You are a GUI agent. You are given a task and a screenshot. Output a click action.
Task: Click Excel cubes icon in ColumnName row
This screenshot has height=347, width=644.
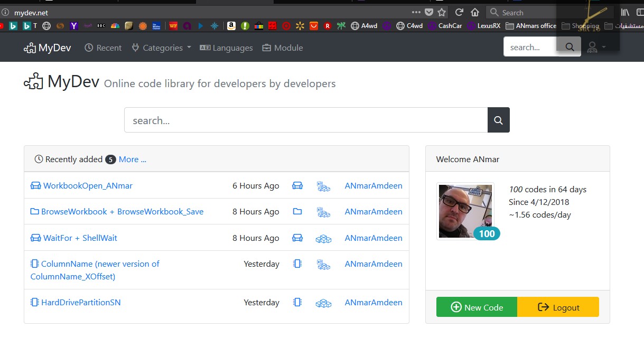(323, 264)
